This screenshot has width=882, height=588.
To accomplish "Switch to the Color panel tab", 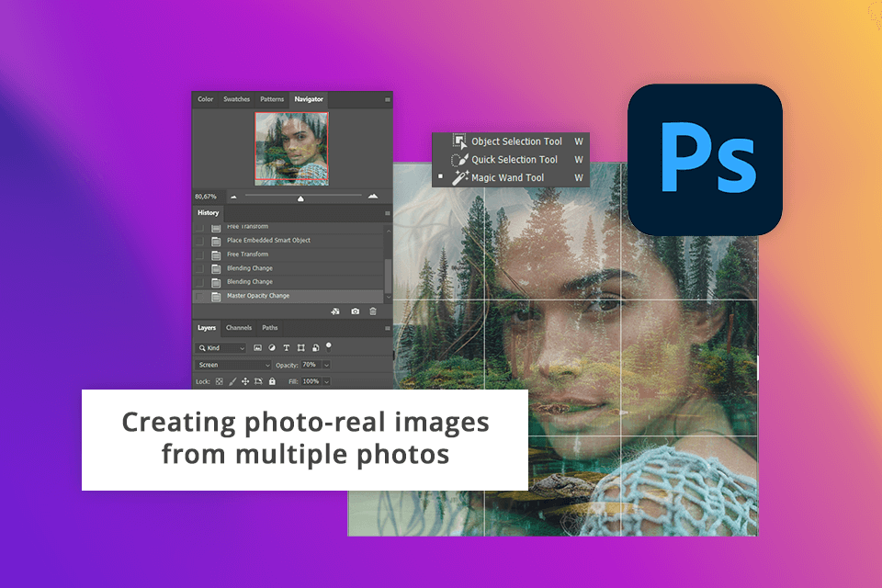I will tap(205, 99).
